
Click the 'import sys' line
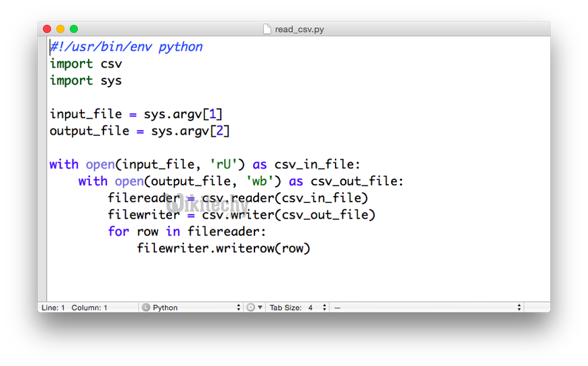[86, 81]
